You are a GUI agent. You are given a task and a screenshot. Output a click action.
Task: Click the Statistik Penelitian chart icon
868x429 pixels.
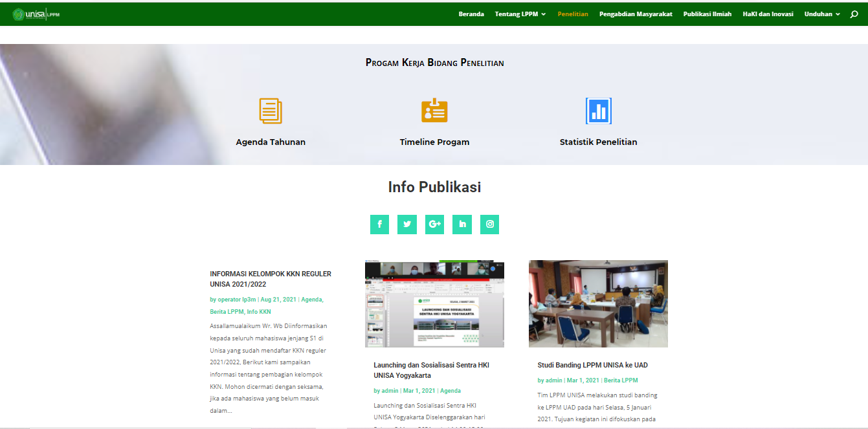click(x=598, y=111)
